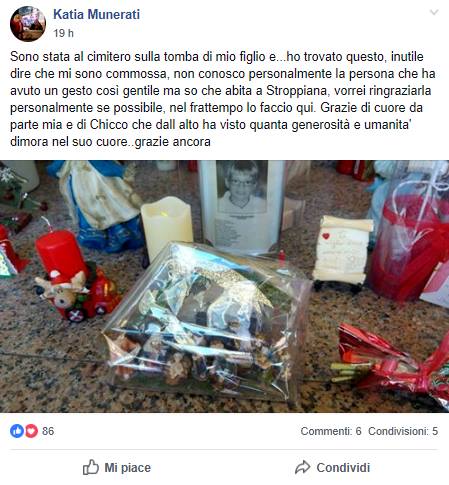Screen dimensions: 449x485
Task: Show who reacted via the 86 count
Action: click(x=48, y=431)
